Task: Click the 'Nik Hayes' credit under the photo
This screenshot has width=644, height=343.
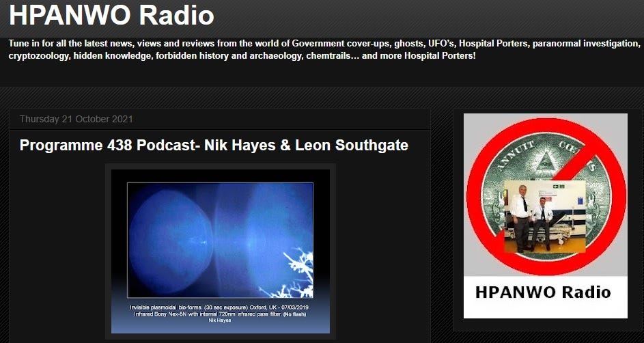Action: (x=220, y=320)
